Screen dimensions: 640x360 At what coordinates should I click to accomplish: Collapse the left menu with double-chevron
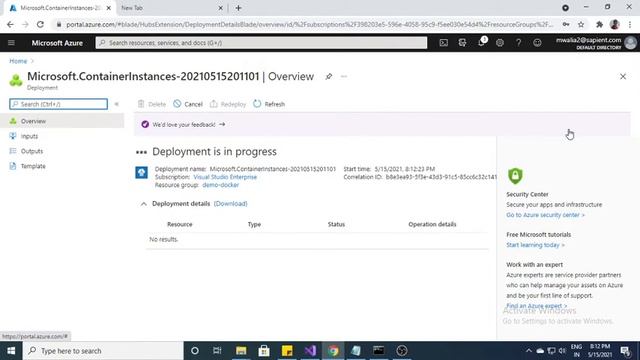coord(116,104)
